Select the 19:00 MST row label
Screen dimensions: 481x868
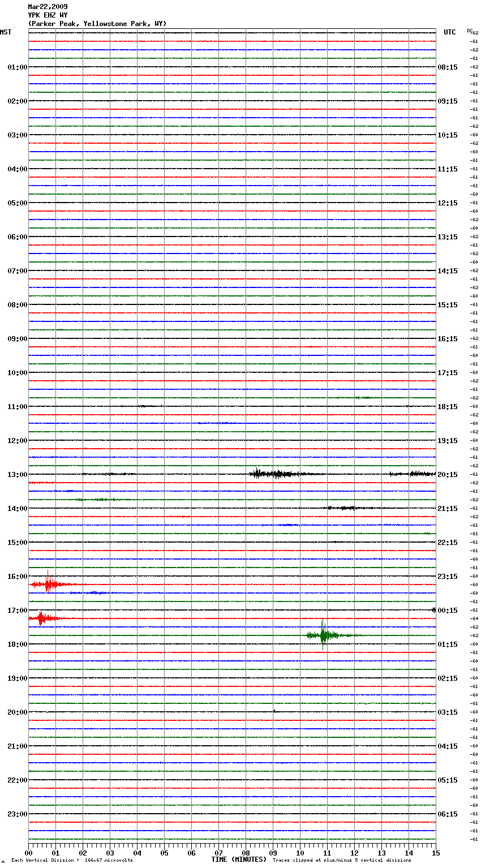click(17, 678)
